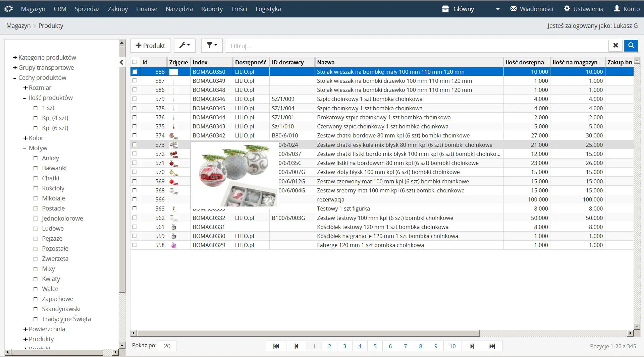
Task: Enable the Anioły motif checkbox
Action: tap(36, 158)
